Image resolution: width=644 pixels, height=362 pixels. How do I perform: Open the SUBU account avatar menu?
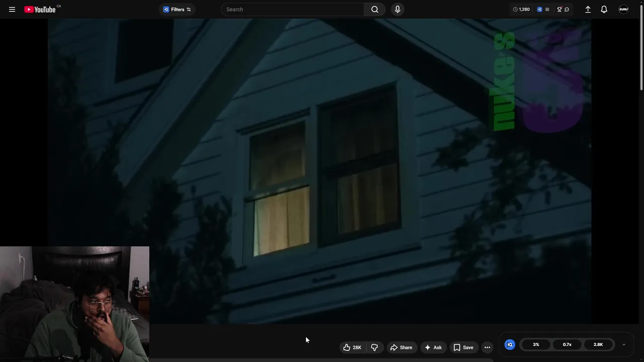623,10
